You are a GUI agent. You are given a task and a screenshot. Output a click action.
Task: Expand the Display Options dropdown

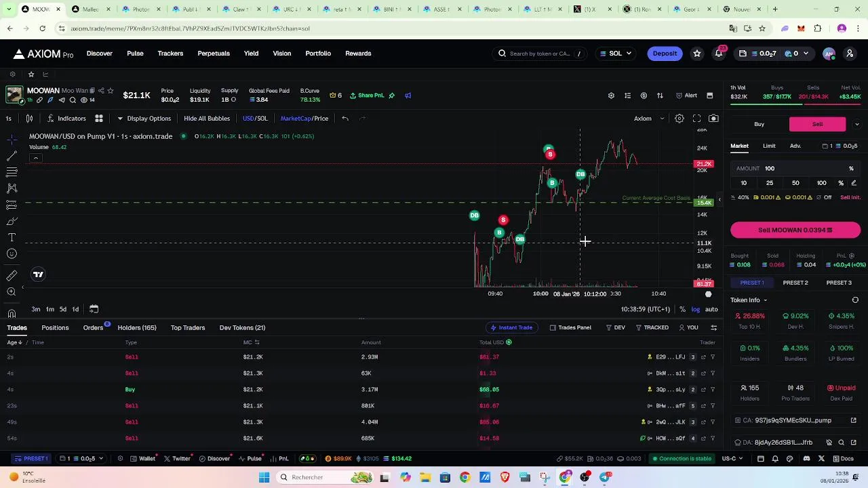[144, 119]
